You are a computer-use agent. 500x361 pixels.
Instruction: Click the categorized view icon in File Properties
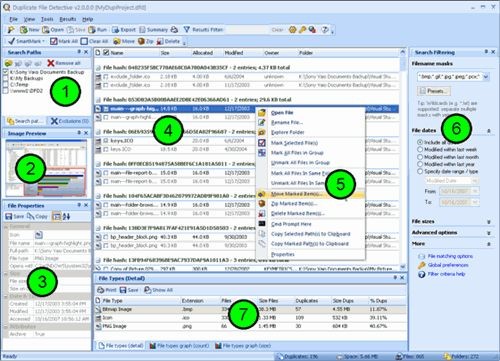57,217
